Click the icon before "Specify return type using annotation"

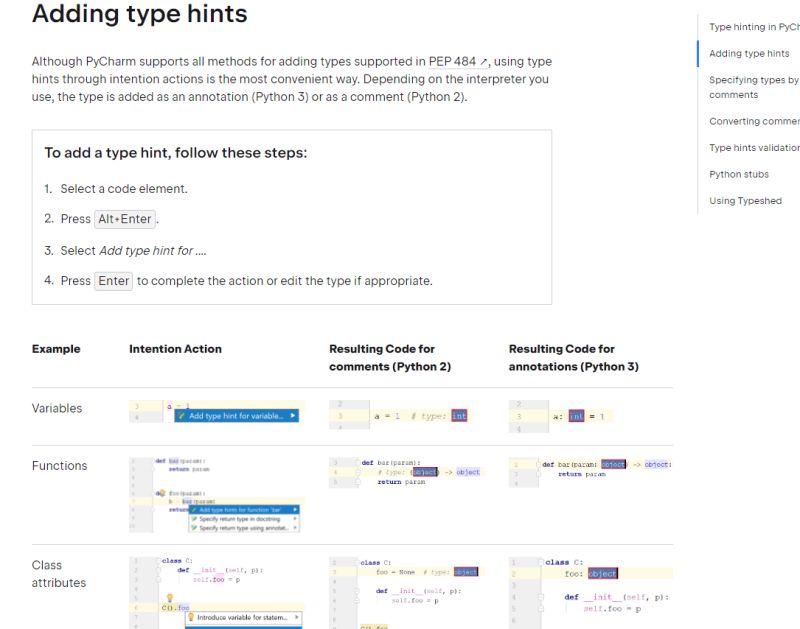194,528
